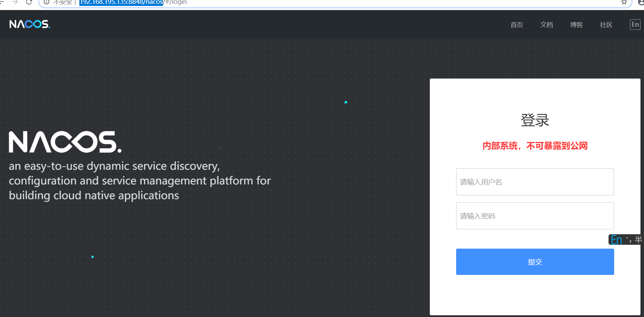Click the large NACOS logo on the left
Image resolution: width=644 pixels, height=317 pixels.
tap(65, 142)
